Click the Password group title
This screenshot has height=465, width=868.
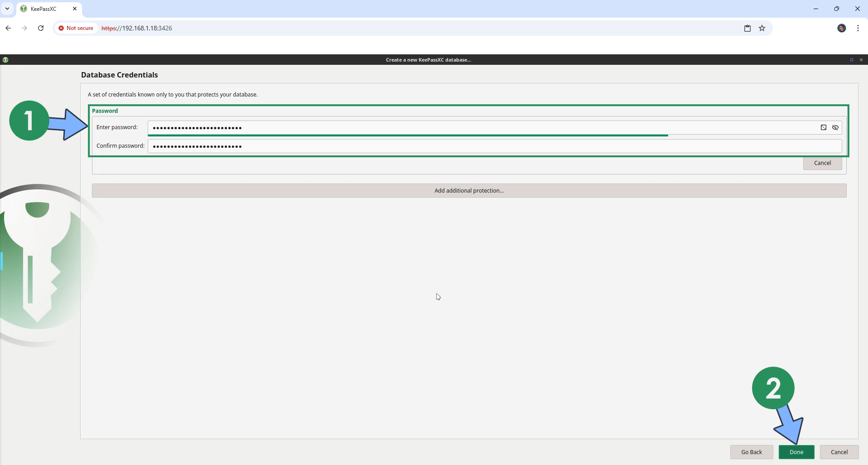click(105, 111)
